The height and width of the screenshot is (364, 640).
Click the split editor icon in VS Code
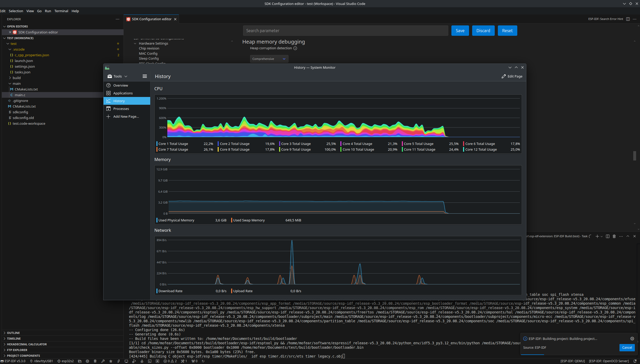[628, 19]
